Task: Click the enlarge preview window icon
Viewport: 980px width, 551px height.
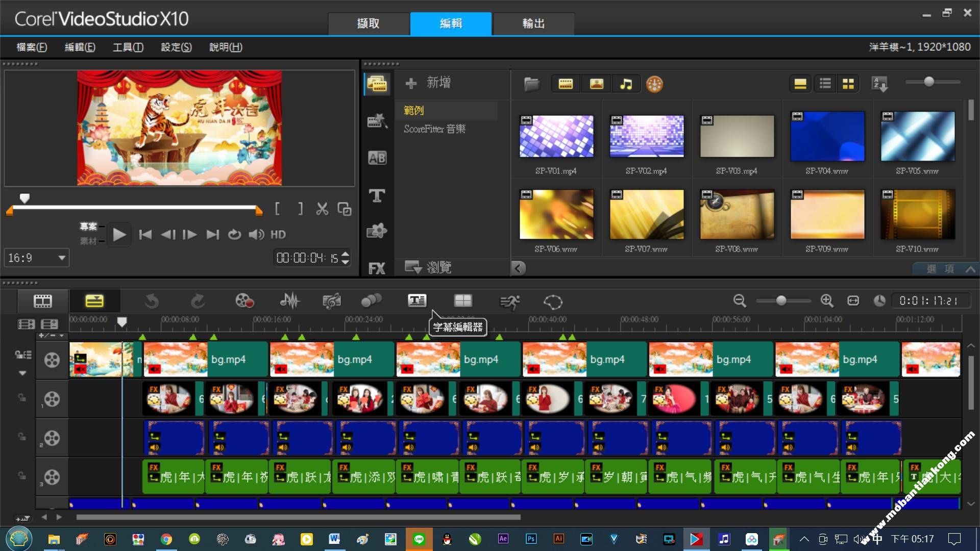Action: click(x=345, y=209)
